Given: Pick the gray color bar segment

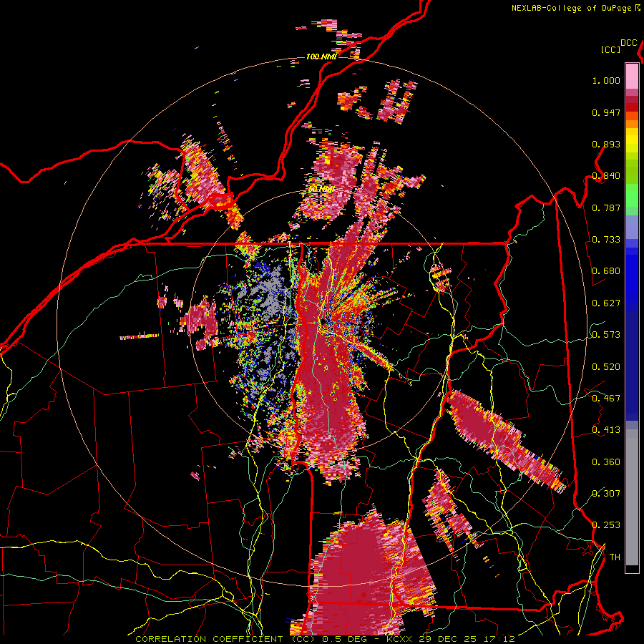Looking at the screenshot, I should point(632,497).
